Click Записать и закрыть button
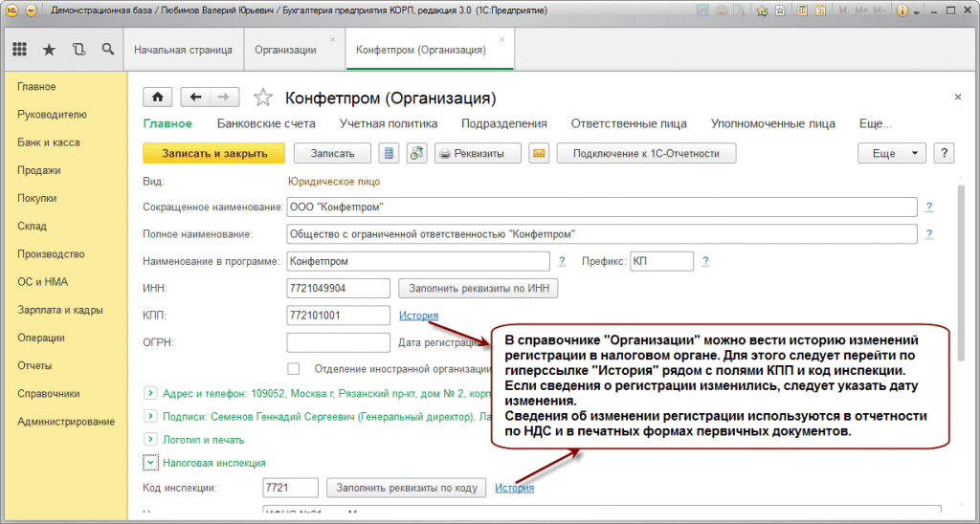This screenshot has height=524, width=980. pyautogui.click(x=212, y=154)
